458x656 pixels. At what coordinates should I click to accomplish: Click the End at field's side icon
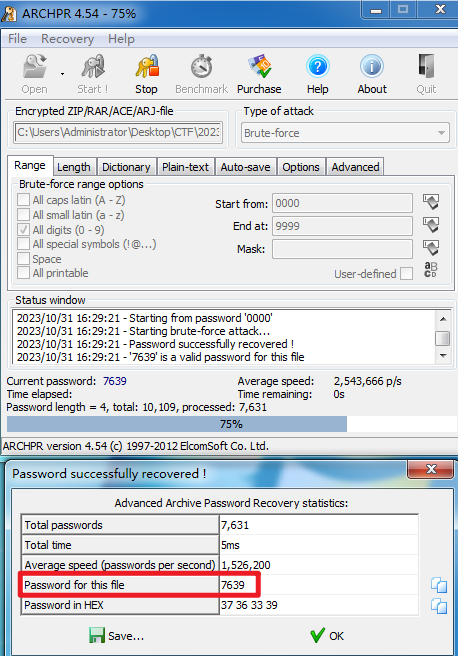click(x=431, y=226)
